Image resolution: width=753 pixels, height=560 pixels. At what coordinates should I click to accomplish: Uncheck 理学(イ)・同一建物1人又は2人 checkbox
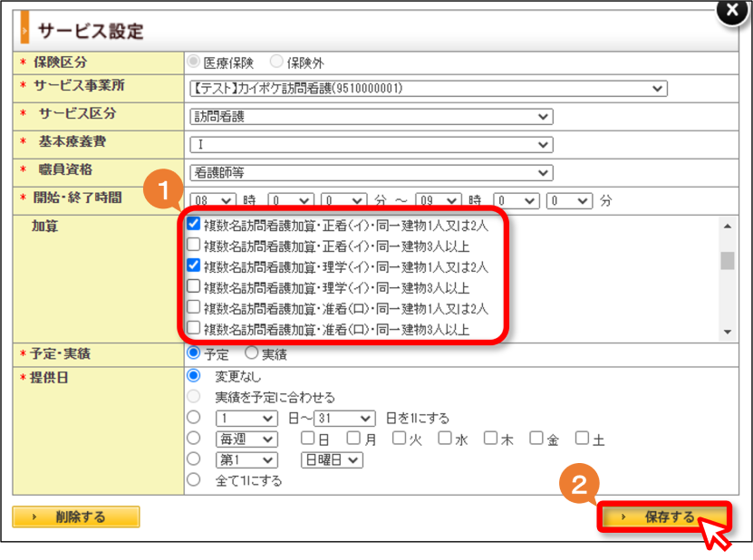tap(194, 266)
